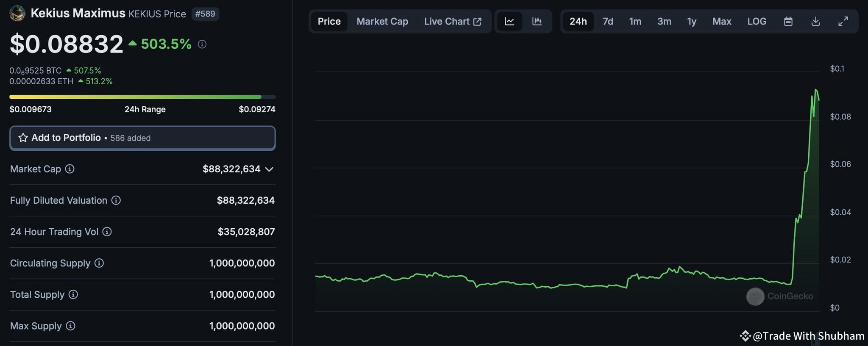Toggle LOG scale on chart
The width and height of the screenshot is (868, 346).
[x=757, y=21]
